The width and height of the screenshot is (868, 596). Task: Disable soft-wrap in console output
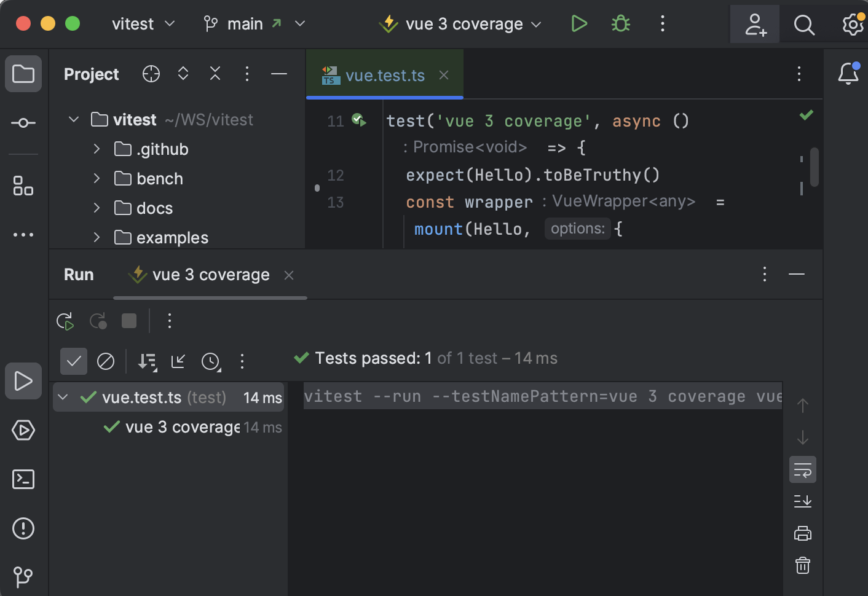tap(802, 469)
